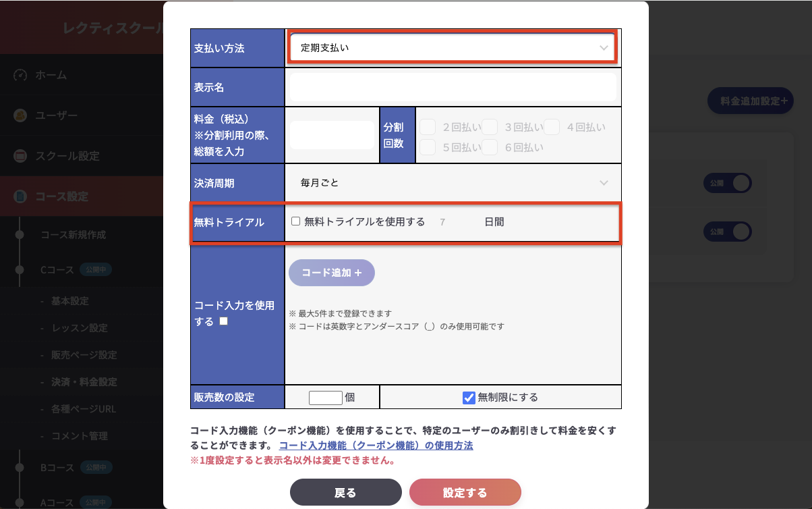
Task: Click the 設定する button
Action: coord(465,492)
